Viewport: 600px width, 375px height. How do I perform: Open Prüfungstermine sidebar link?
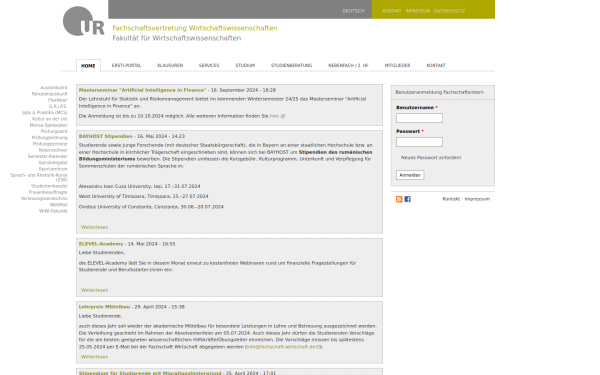click(x=50, y=144)
